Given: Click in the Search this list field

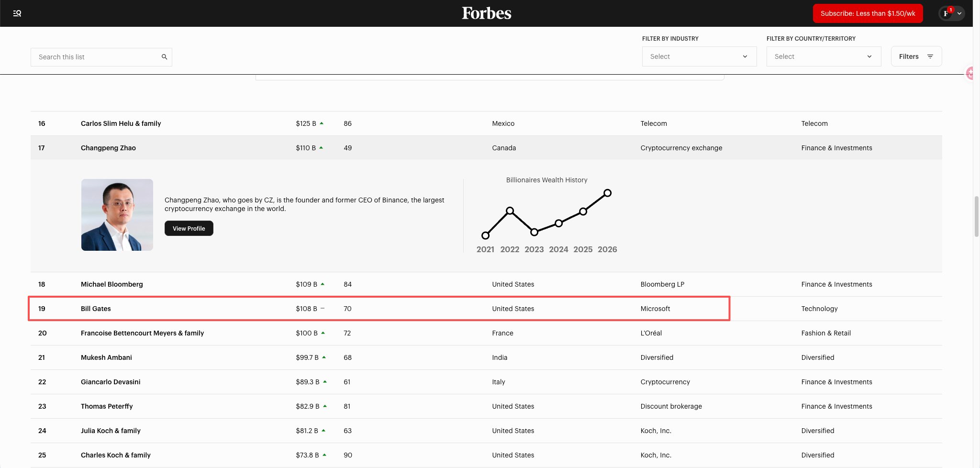Looking at the screenshot, I should 96,57.
